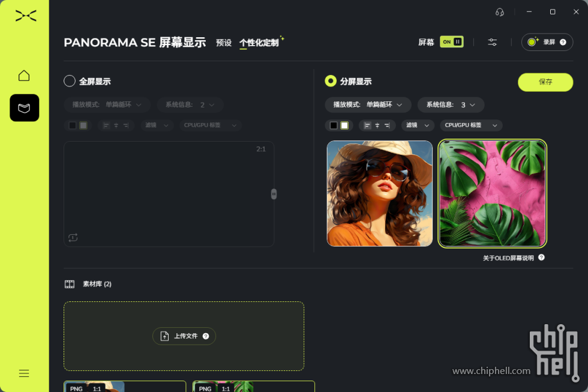Click the PANORAMA SE 屏幕显示 title
588x392 pixels.
click(135, 43)
